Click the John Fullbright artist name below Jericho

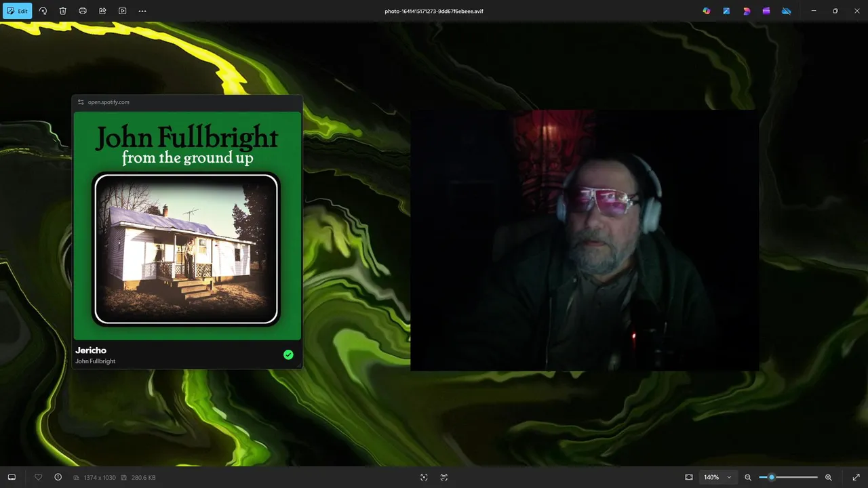[x=96, y=361]
